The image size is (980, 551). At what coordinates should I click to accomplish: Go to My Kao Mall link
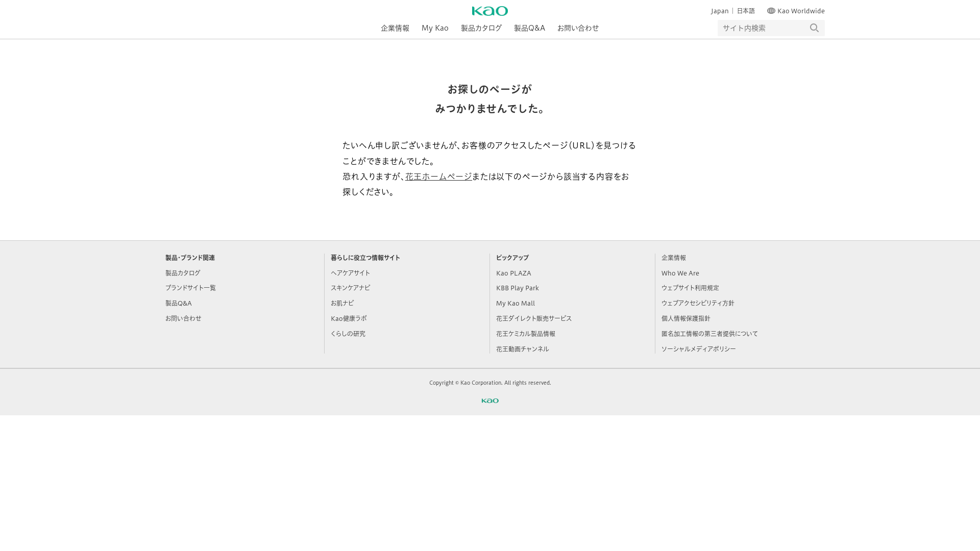coord(515,303)
